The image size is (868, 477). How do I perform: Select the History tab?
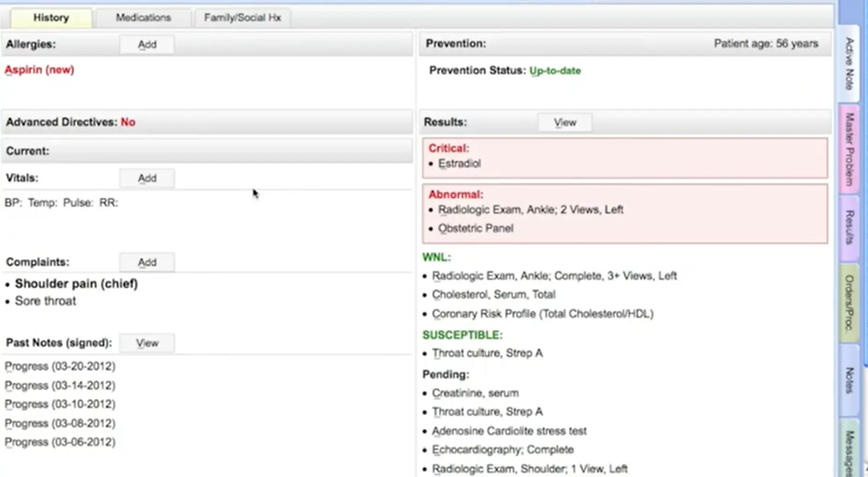pos(51,17)
